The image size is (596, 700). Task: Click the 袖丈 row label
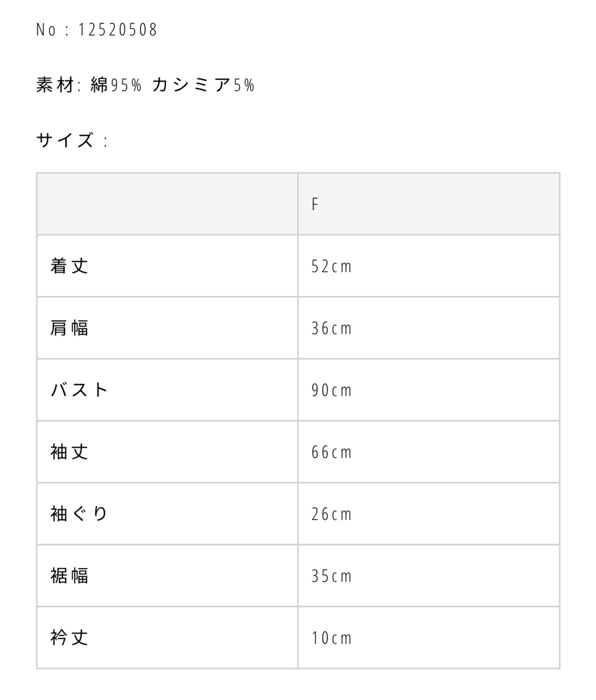click(69, 452)
